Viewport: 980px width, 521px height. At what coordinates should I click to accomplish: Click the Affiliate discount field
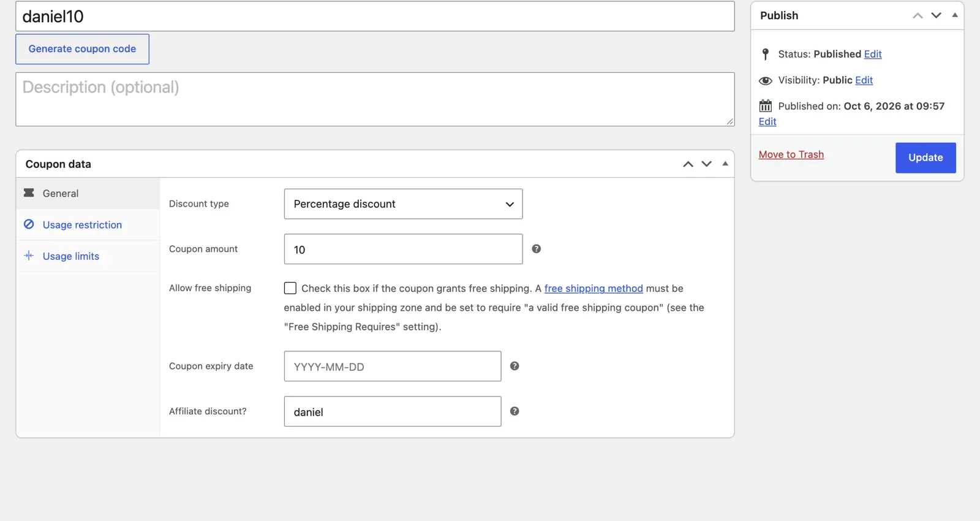click(x=393, y=412)
